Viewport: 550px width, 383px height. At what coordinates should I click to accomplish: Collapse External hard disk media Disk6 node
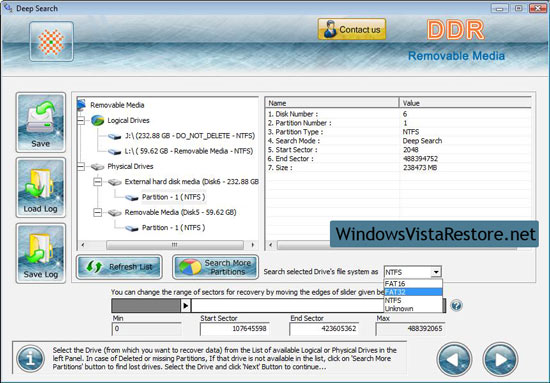click(98, 182)
